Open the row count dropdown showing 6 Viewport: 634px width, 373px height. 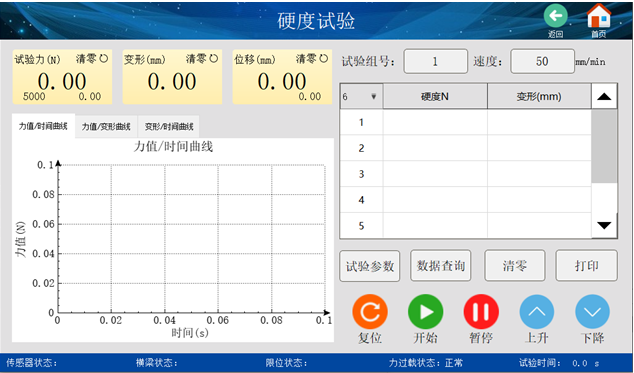[361, 96]
